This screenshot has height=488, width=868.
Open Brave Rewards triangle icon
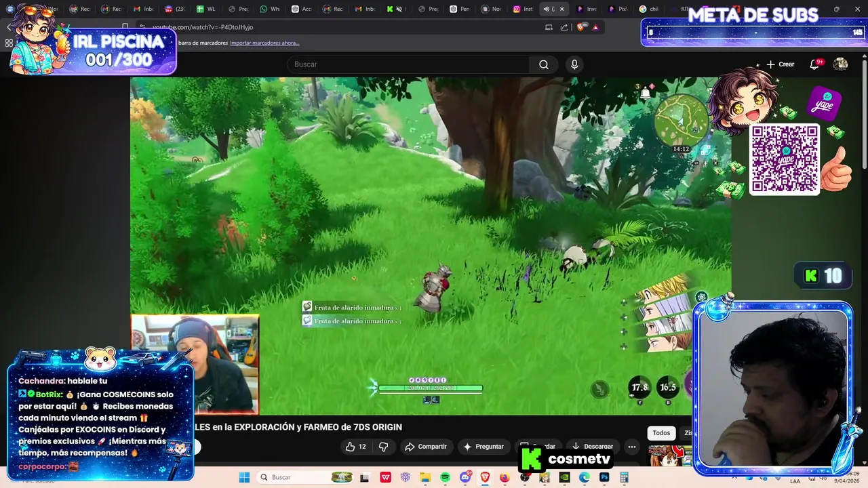tap(595, 27)
